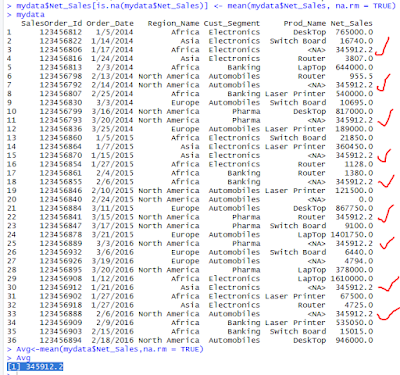Click the order date 1/15/2015
Screen dimensions: 400x375
[112, 155]
